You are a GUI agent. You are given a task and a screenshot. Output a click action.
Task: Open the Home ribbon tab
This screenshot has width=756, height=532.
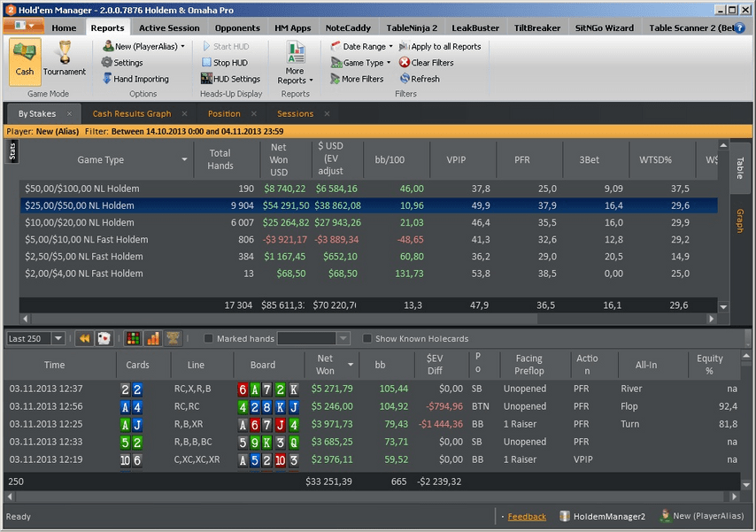tap(64, 28)
